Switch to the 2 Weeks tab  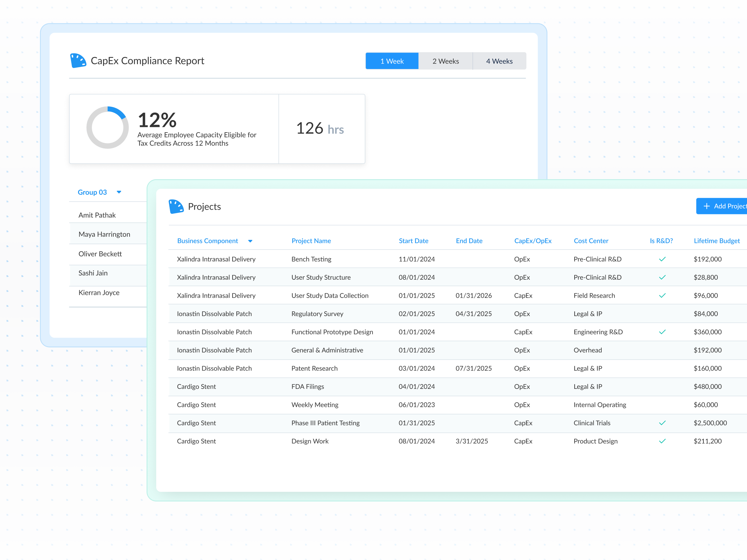445,61
